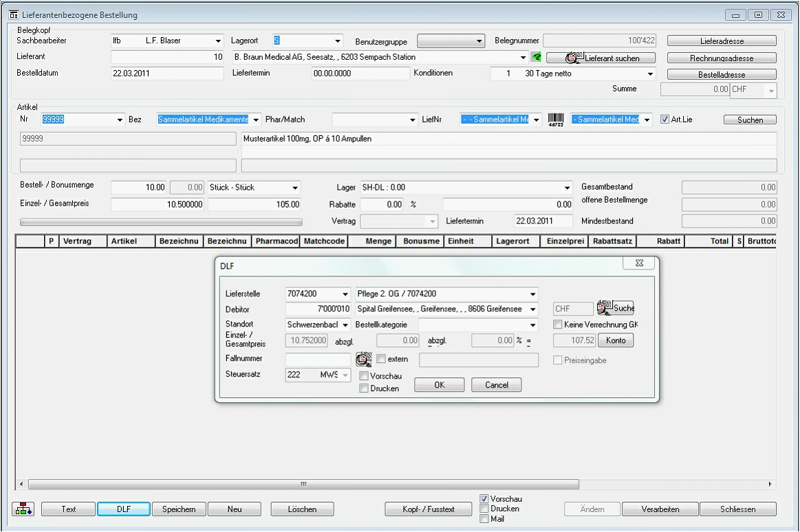Open the Konditionen 30 Tage netto dropdown
The image size is (800, 532).
650,74
